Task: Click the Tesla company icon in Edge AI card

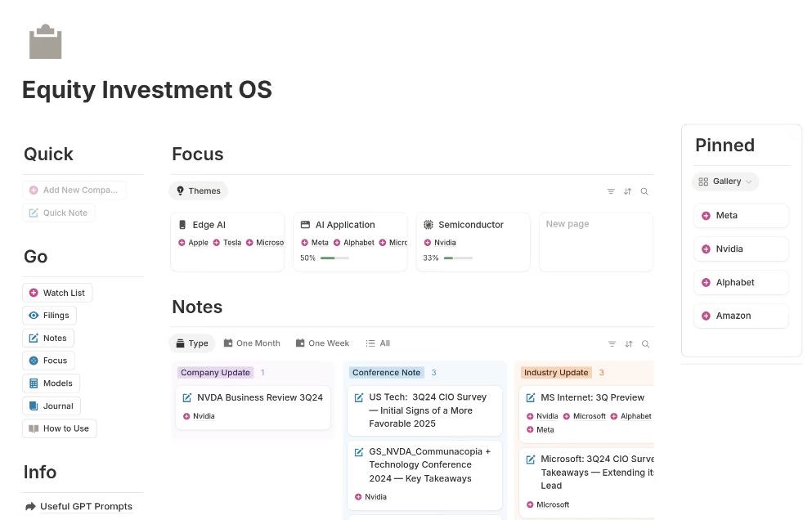Action: point(217,242)
